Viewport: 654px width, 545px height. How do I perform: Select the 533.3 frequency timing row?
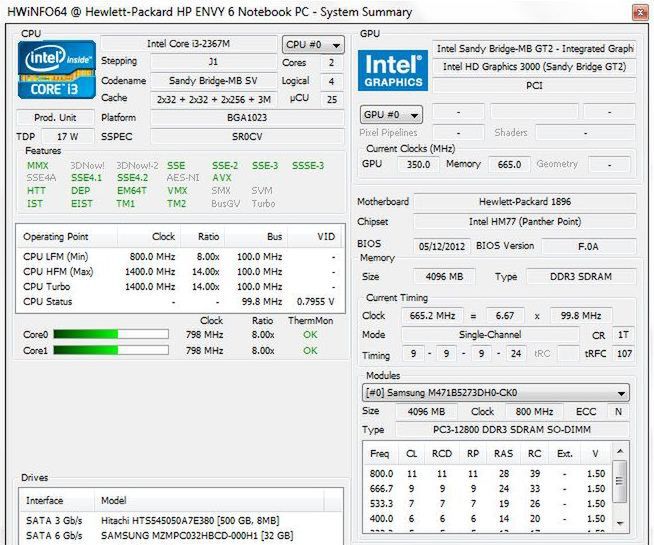click(x=487, y=503)
